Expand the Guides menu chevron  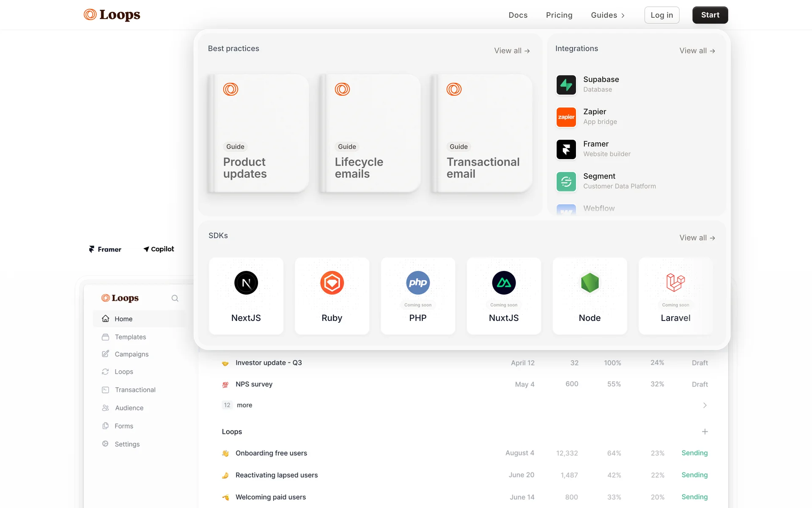click(623, 16)
